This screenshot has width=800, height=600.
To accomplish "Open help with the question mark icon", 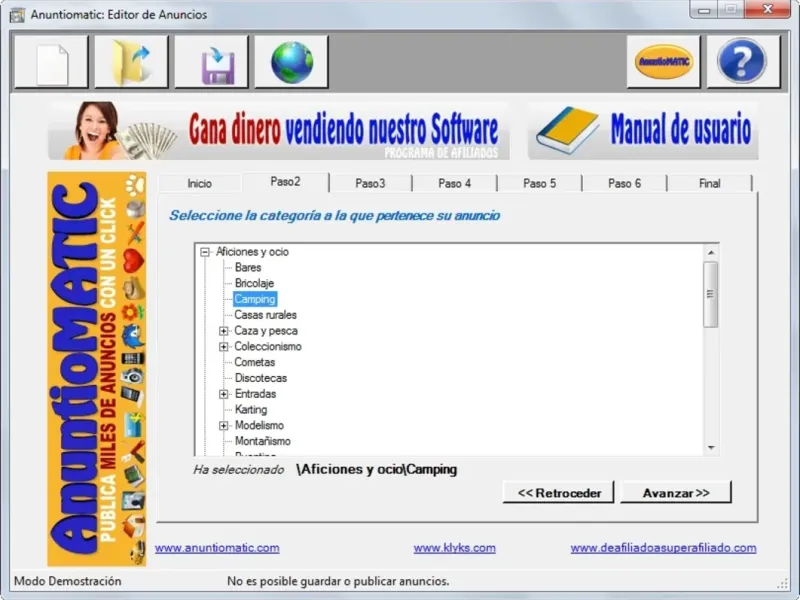I will click(743, 62).
